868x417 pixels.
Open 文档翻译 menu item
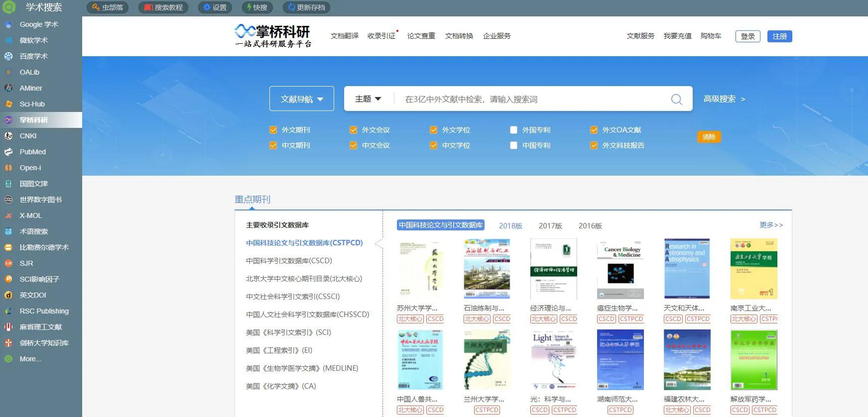(x=345, y=36)
